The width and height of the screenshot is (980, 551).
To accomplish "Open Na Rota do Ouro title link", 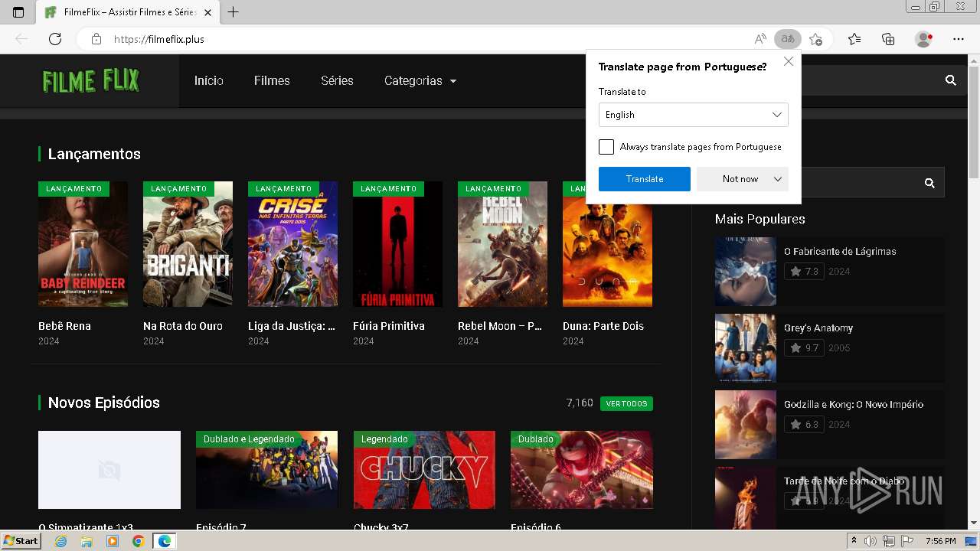I will coord(183,326).
